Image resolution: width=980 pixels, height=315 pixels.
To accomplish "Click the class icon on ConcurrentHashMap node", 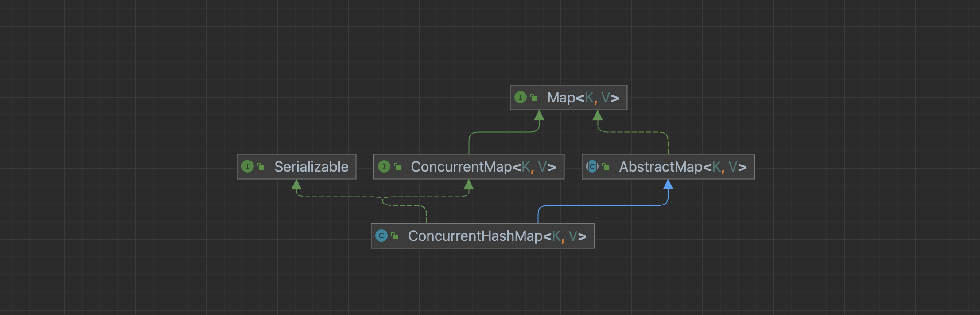I will click(x=381, y=236).
